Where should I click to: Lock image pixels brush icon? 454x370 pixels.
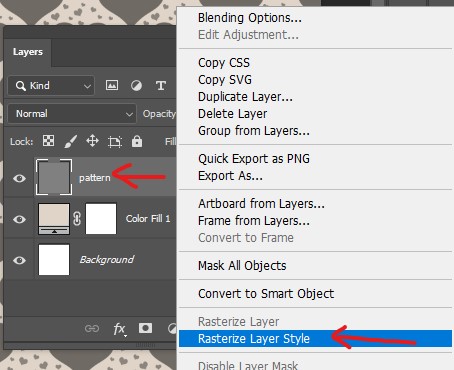(x=71, y=141)
